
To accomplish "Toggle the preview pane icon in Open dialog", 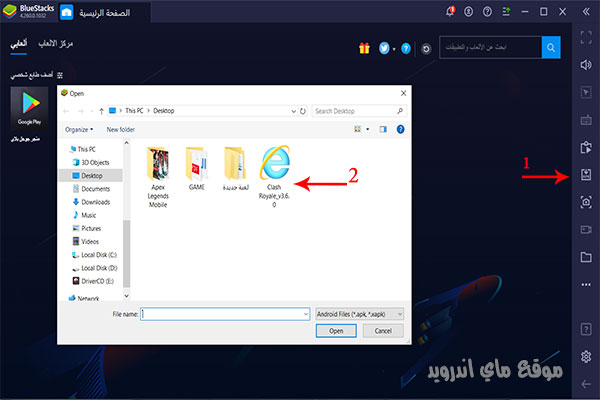I will click(x=383, y=129).
